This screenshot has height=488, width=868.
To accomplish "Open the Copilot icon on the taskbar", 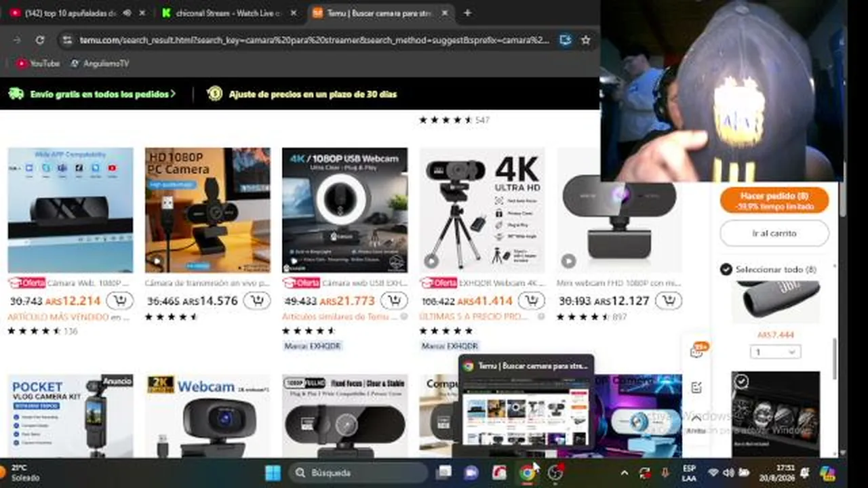I will point(827,472).
